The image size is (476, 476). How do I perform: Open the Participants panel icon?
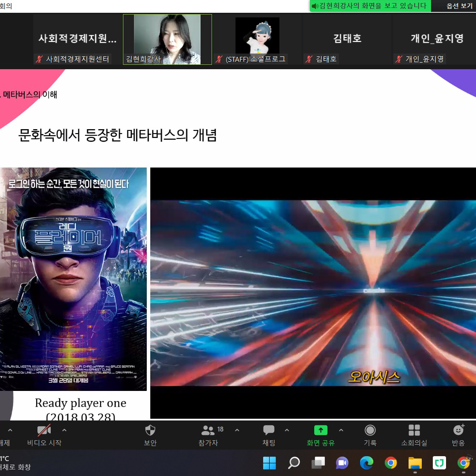208,430
